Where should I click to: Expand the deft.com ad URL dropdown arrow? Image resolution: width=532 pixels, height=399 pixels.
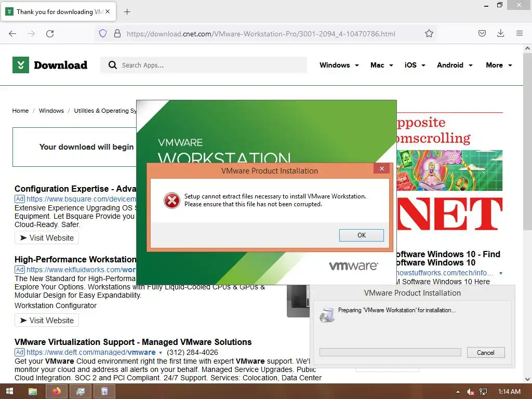[x=161, y=353]
